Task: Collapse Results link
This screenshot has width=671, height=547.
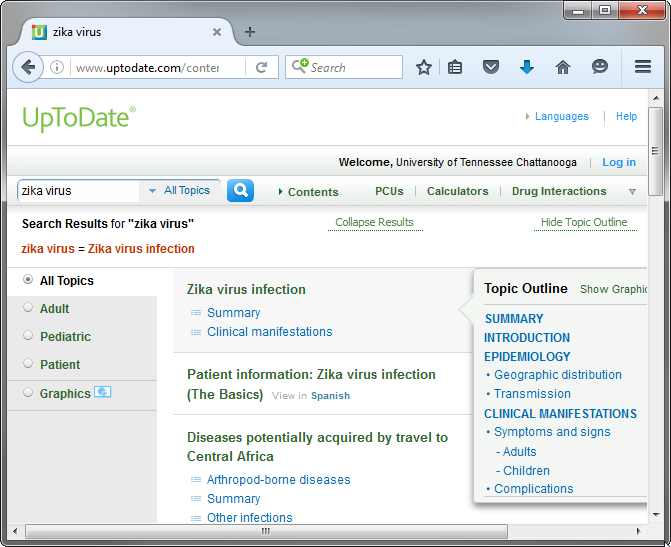Action: (374, 222)
